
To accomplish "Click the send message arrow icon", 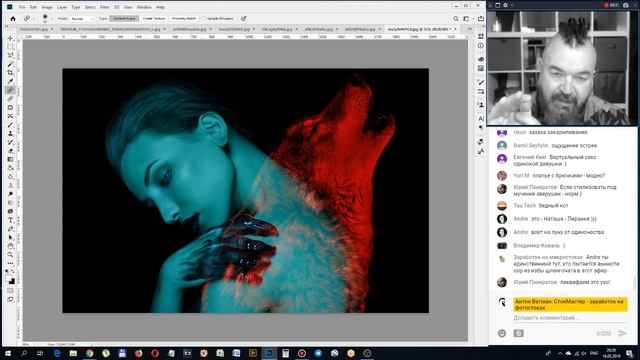I will pyautogui.click(x=622, y=333).
